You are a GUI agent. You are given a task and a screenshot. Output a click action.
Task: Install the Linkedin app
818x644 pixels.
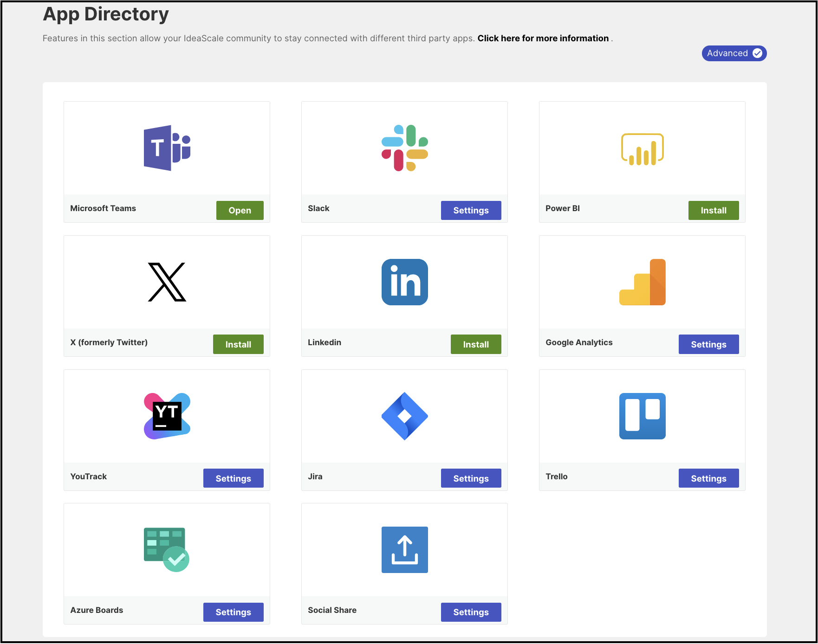point(476,344)
